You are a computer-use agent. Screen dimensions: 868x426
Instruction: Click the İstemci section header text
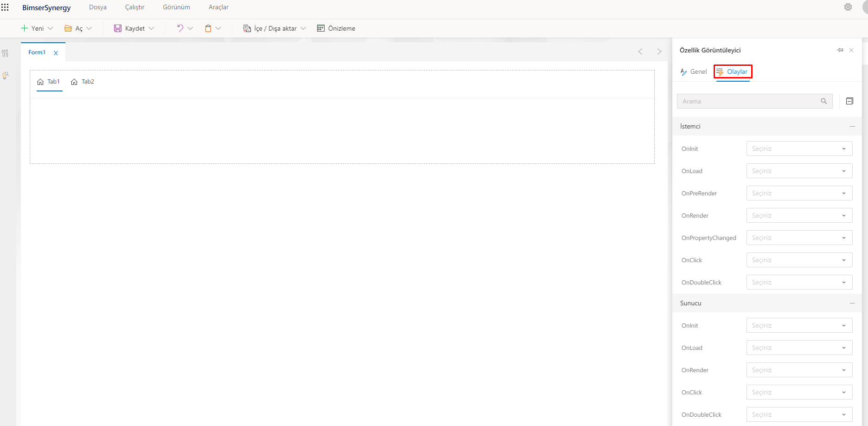tap(690, 126)
